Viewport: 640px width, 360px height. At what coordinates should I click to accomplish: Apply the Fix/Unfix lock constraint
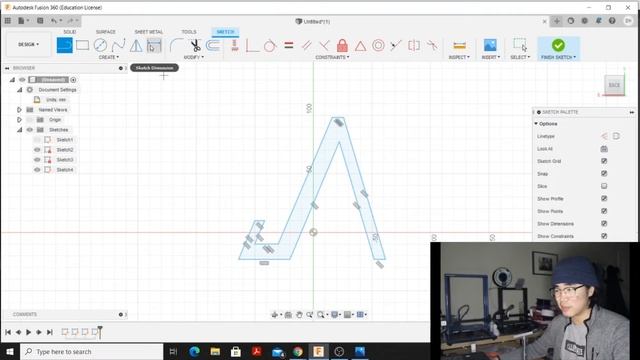[x=342, y=45]
